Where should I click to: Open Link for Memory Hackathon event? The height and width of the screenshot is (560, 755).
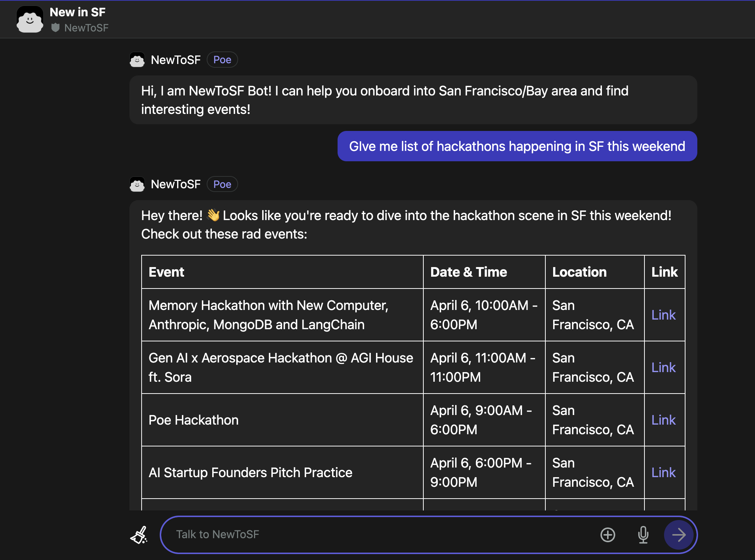click(663, 315)
